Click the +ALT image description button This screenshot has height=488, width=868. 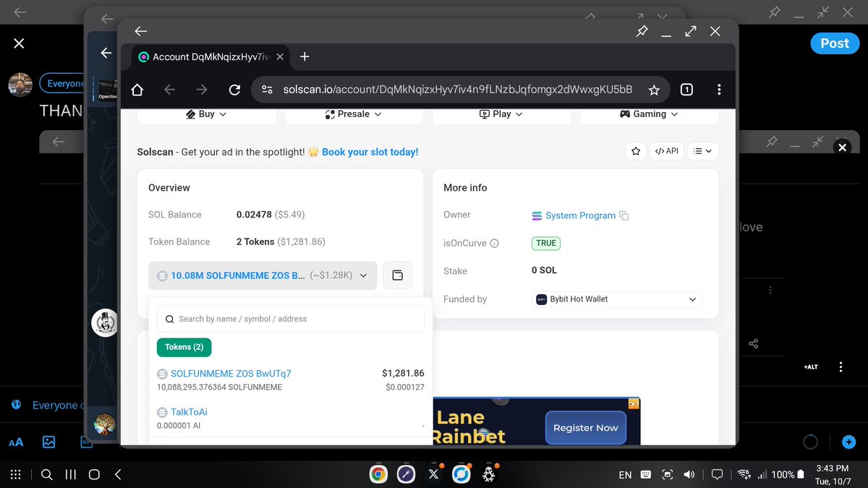pyautogui.click(x=811, y=367)
